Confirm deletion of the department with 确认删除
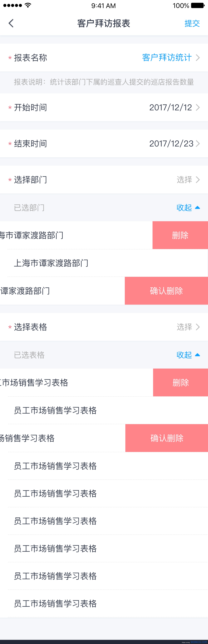Viewport: 208px width, 644px height. pyautogui.click(x=166, y=291)
